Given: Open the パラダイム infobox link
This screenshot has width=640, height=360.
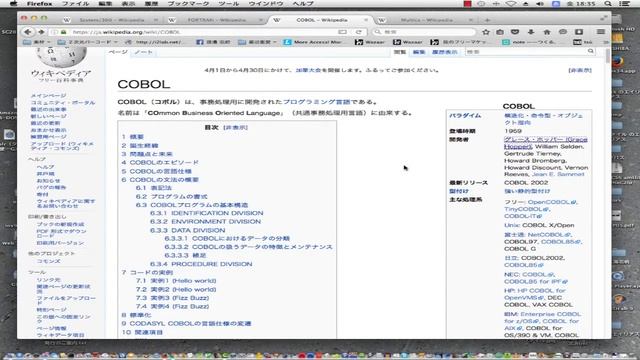Looking at the screenshot, I should click(465, 116).
